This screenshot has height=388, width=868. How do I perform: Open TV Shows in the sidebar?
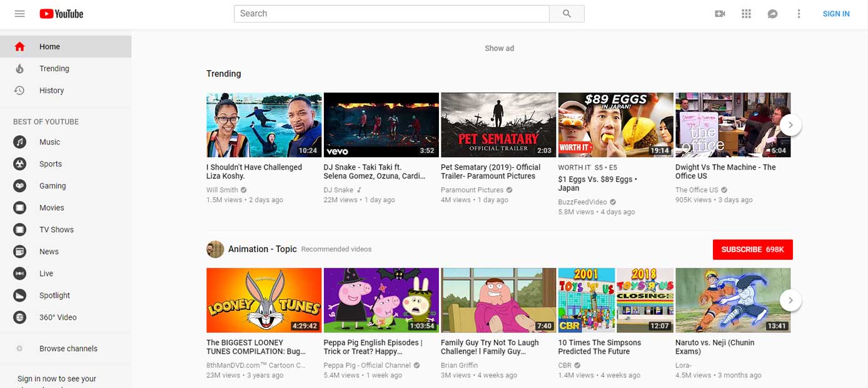pos(66,230)
